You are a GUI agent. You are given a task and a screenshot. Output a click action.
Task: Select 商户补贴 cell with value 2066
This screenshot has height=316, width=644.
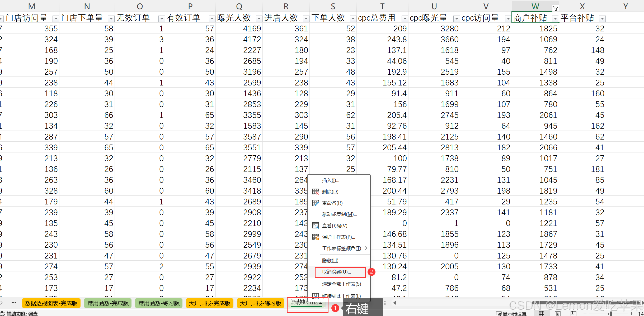[535, 147]
